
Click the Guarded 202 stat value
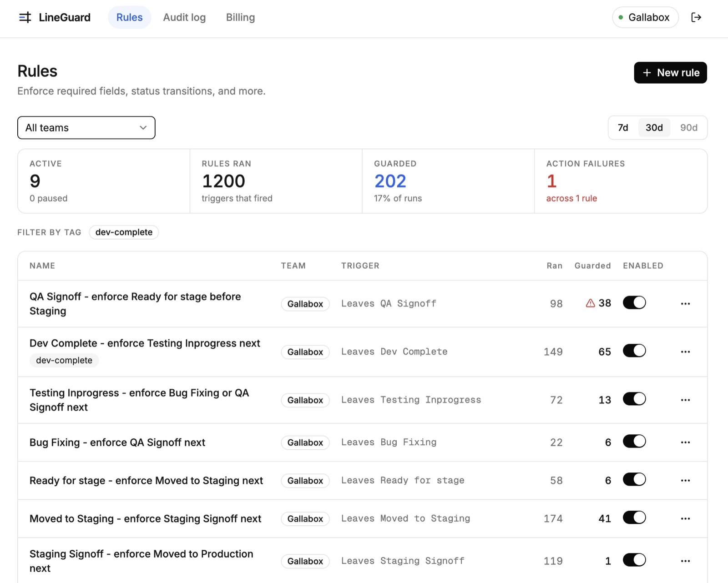coord(390,181)
